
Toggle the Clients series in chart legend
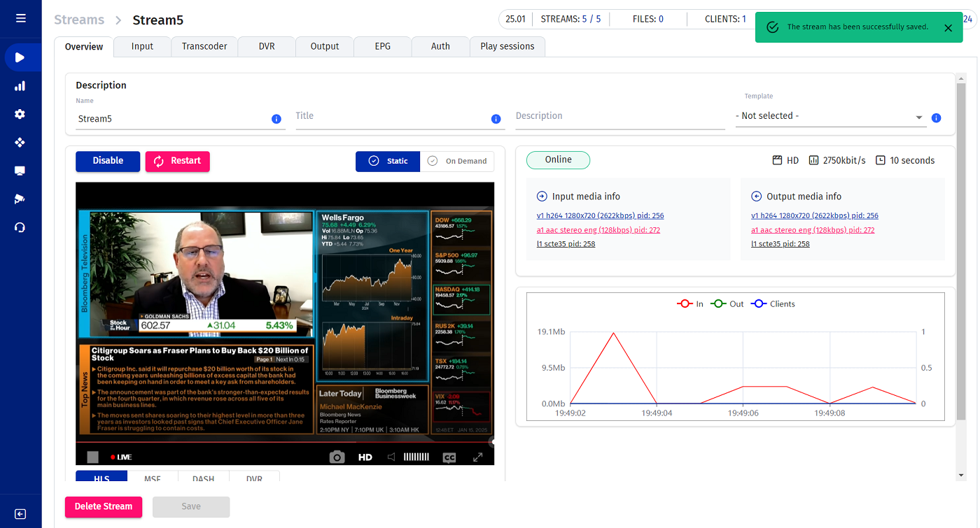tap(773, 304)
